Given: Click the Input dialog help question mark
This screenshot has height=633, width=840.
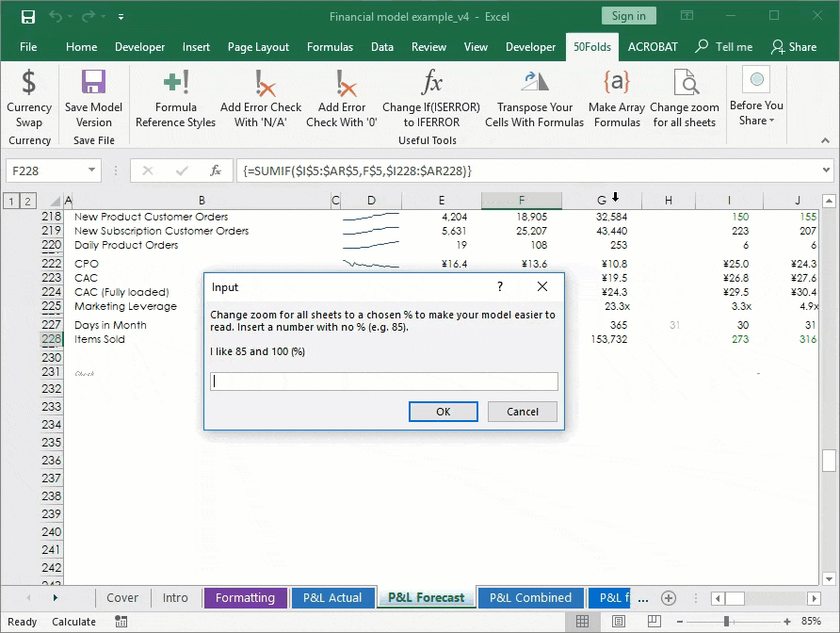Looking at the screenshot, I should (500, 286).
